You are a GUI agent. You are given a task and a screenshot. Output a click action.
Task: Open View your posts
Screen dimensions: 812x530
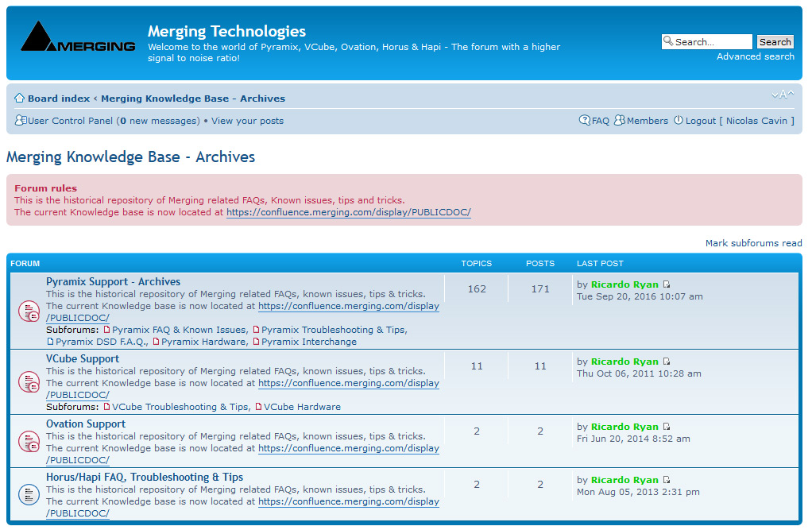click(x=247, y=121)
